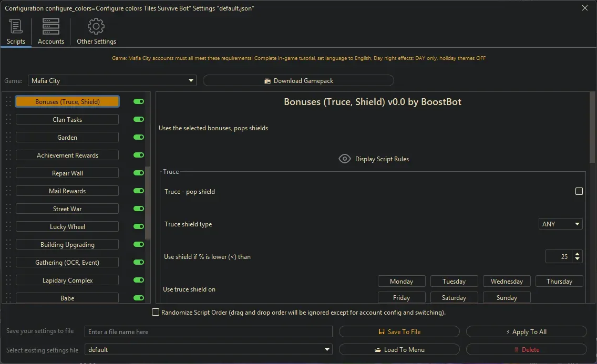The height and width of the screenshot is (364, 597).
Task: Open the Game dropdown showing Mafia City
Action: (112, 81)
